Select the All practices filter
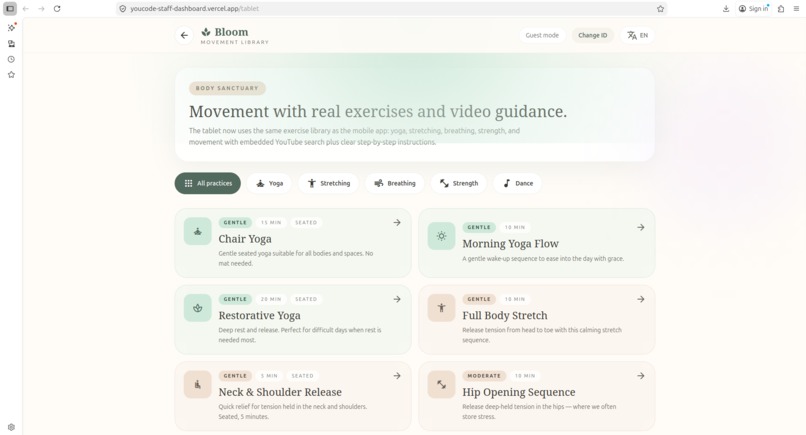The width and height of the screenshot is (806, 435). pos(208,183)
